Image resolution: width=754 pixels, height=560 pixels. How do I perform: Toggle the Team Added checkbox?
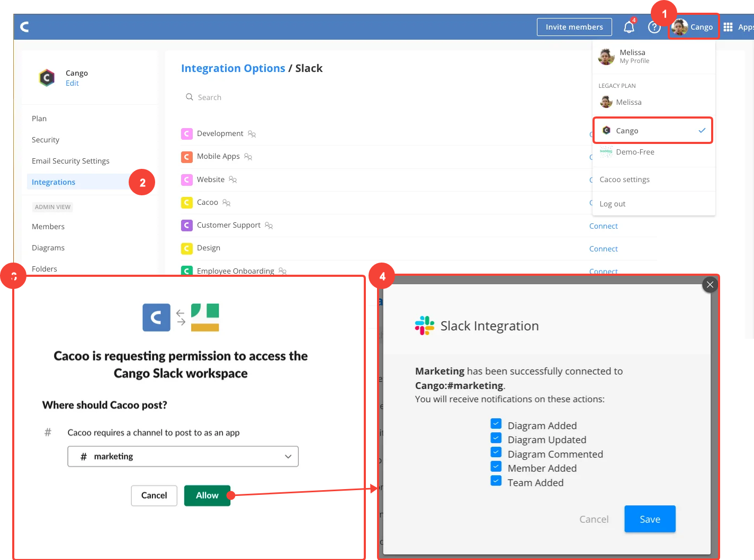pos(496,481)
